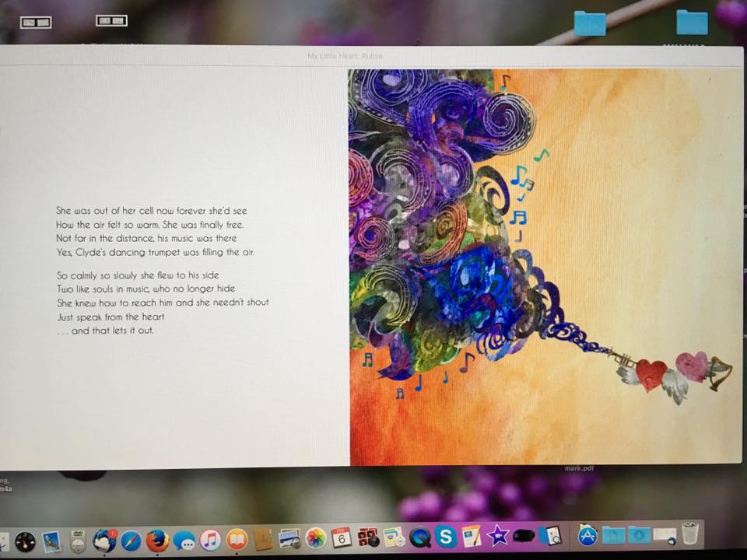Open Maps in the Dock
This screenshot has width=747, height=560.
click(x=394, y=537)
